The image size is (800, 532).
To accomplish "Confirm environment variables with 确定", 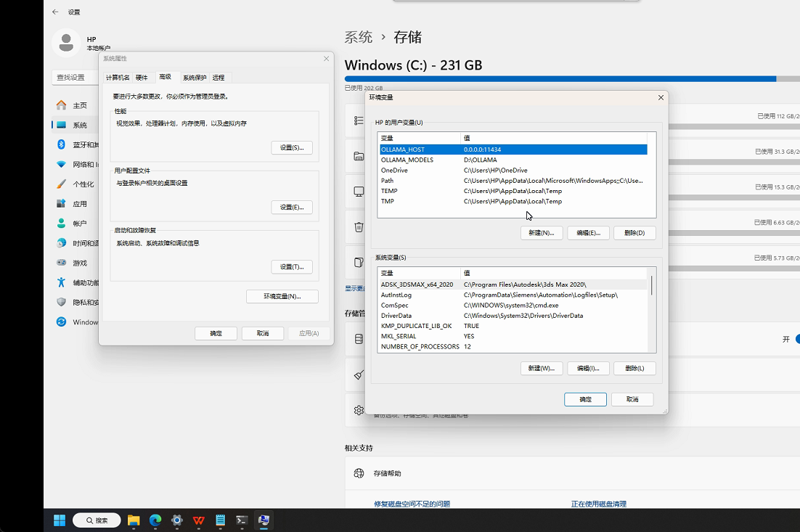I will (x=585, y=399).
